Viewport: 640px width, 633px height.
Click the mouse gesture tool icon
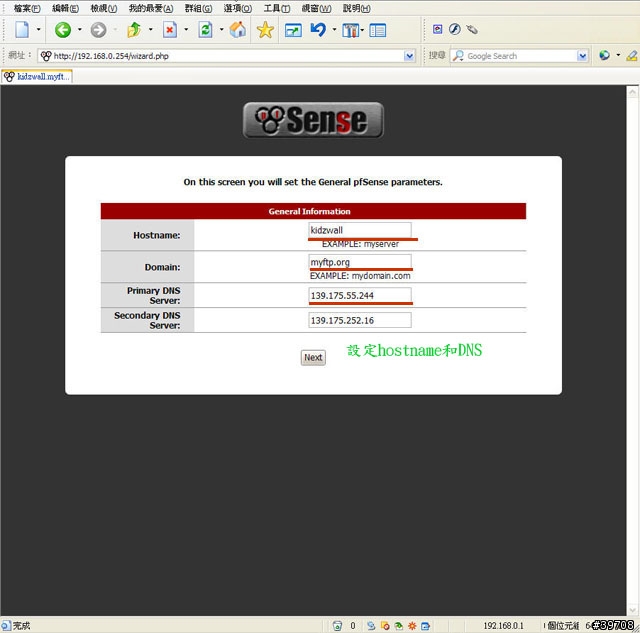pyautogui.click(x=472, y=29)
